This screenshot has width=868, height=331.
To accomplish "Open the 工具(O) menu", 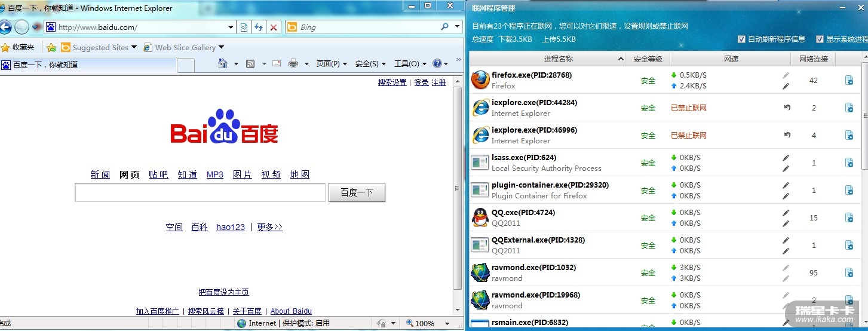I will pyautogui.click(x=410, y=63).
